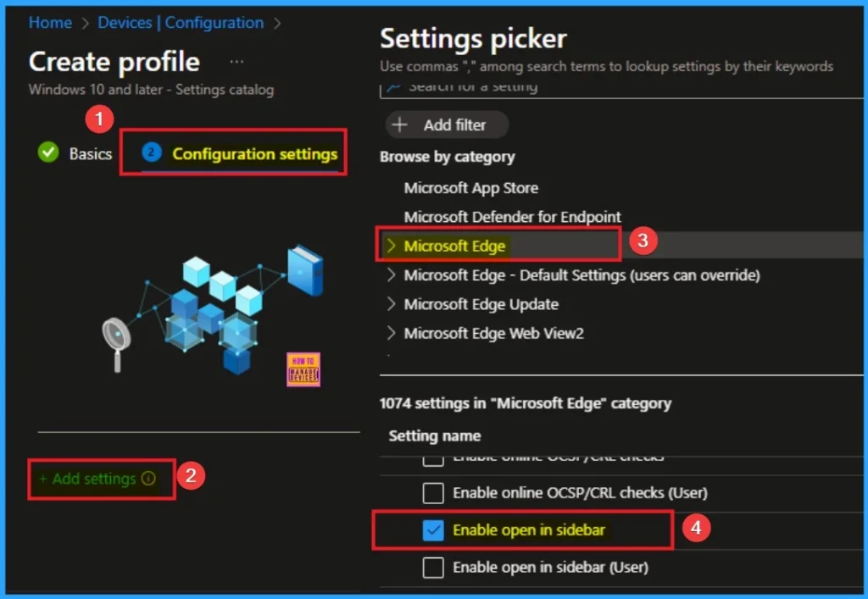Click the search magnifier icon in Settings picker
The width and height of the screenshot is (868, 599).
[x=393, y=87]
